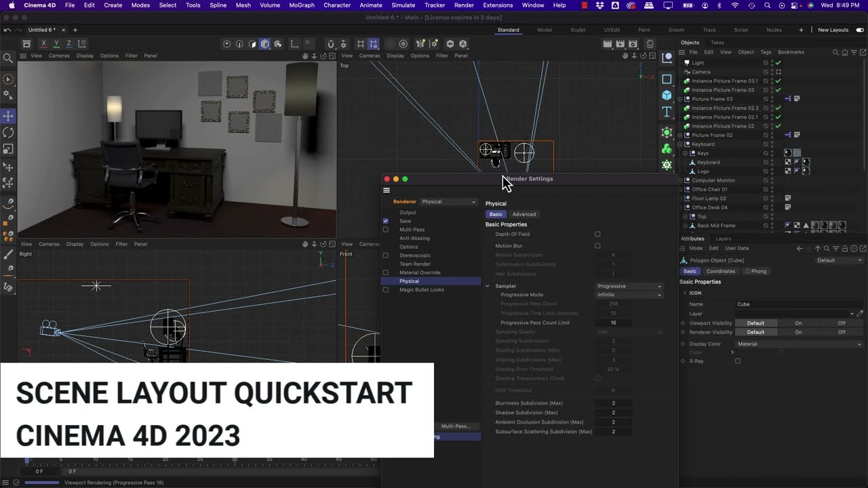
Task: Enable the Magic Bullet Looks checkbox
Action: (385, 289)
